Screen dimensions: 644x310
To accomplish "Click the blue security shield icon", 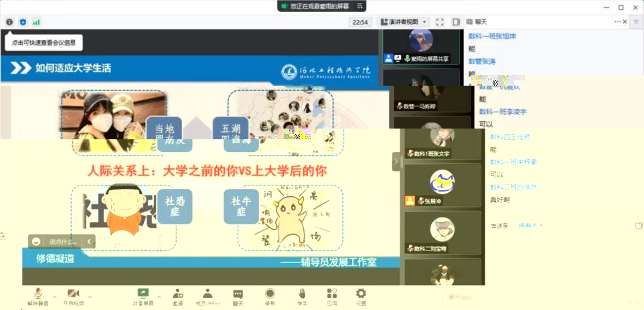I will pyautogui.click(x=23, y=22).
